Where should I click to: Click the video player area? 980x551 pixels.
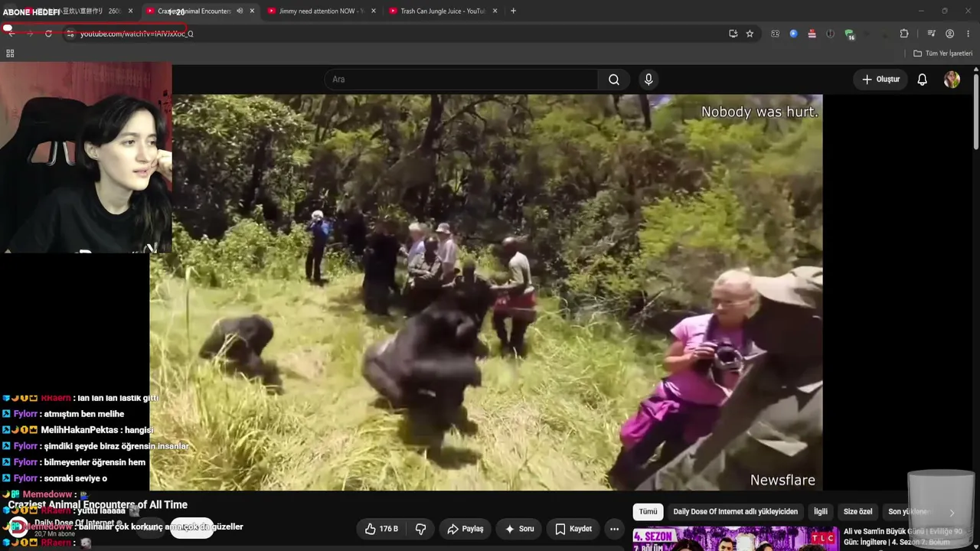click(x=486, y=292)
